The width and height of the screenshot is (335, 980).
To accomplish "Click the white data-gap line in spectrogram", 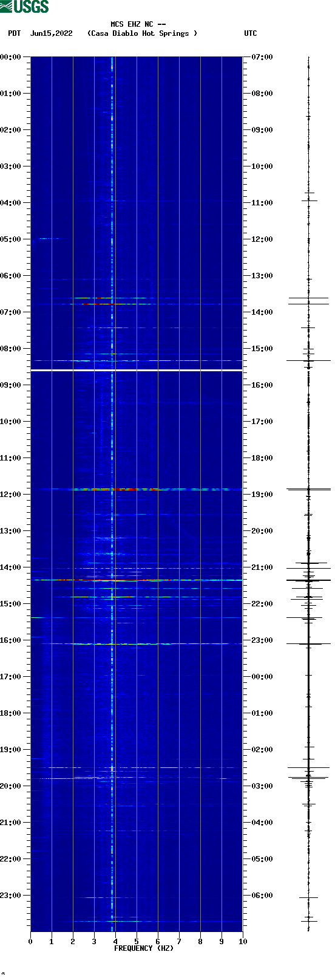I will (x=137, y=370).
